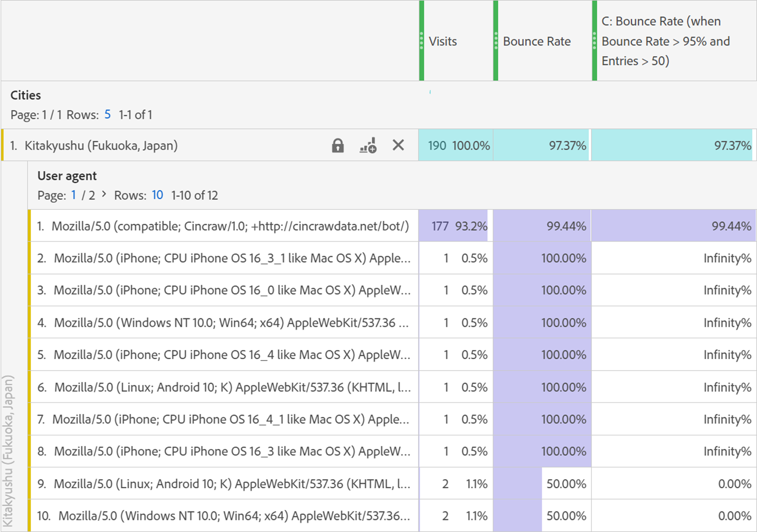
Task: Select the iPhone OS 16_3_1 user agent row
Action: click(x=223, y=258)
